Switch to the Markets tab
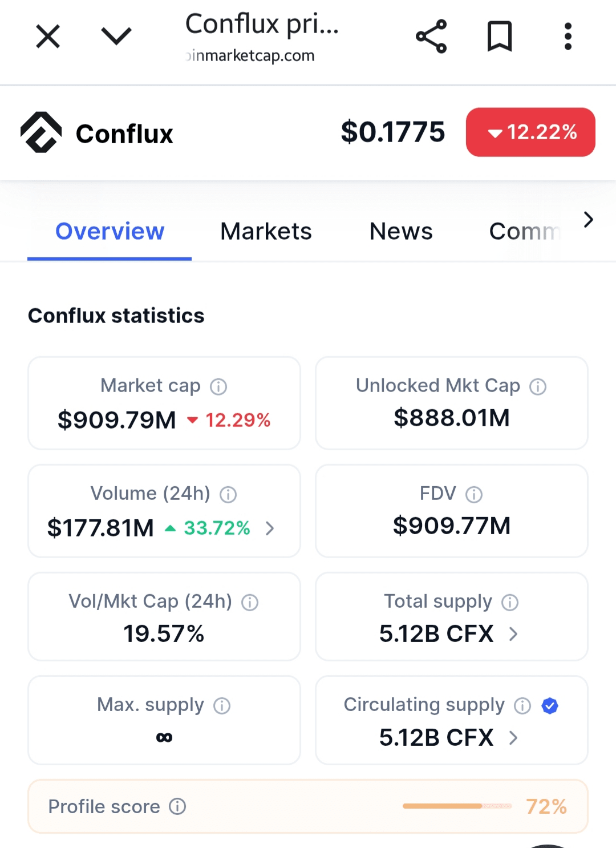The height and width of the screenshot is (848, 616). tap(266, 231)
